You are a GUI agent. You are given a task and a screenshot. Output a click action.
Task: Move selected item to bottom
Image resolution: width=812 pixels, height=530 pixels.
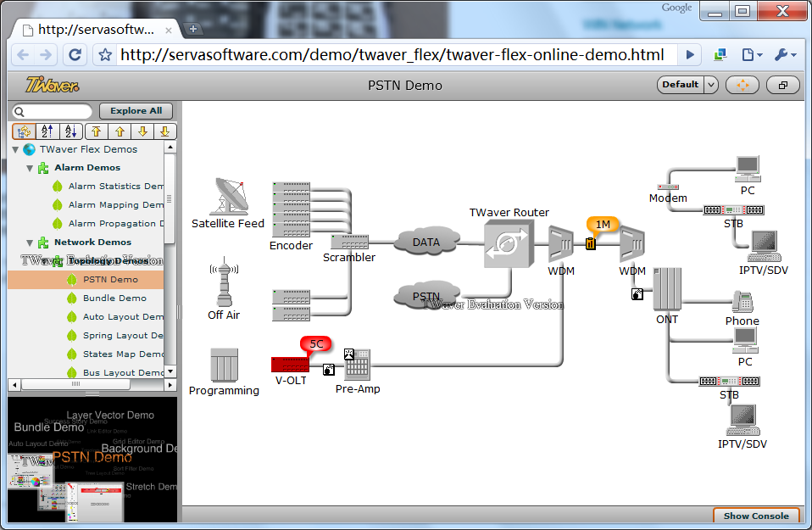tap(165, 131)
